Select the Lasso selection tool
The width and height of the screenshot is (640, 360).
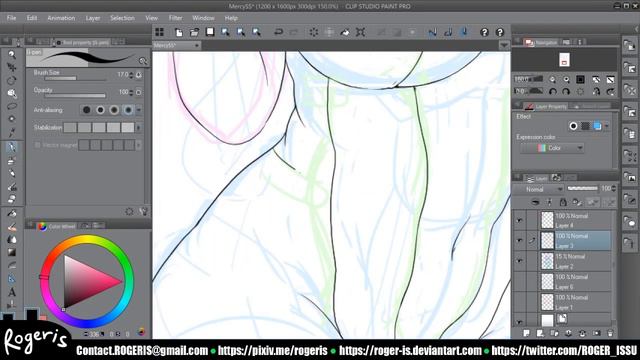point(12,106)
